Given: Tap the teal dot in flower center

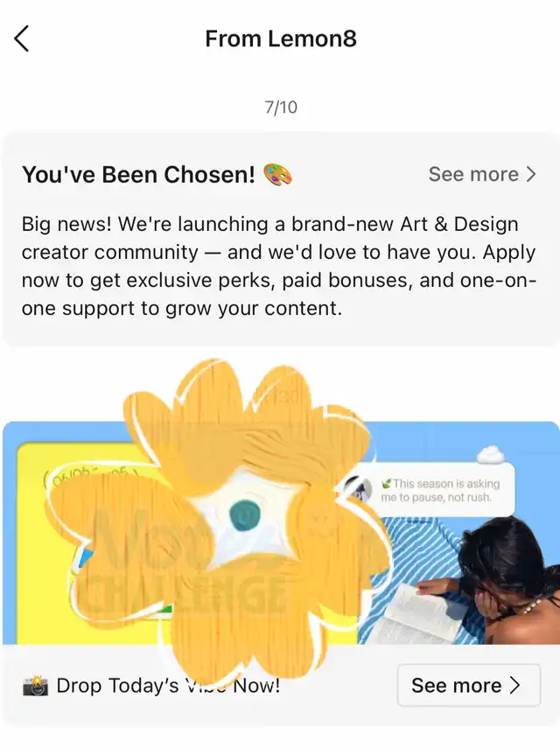Looking at the screenshot, I should click(x=245, y=515).
